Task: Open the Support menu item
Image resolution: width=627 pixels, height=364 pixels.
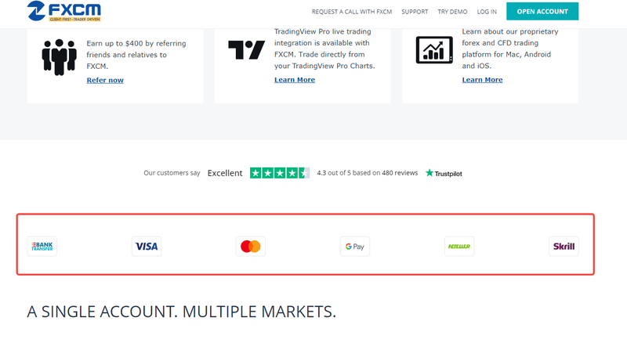Action: pyautogui.click(x=415, y=12)
